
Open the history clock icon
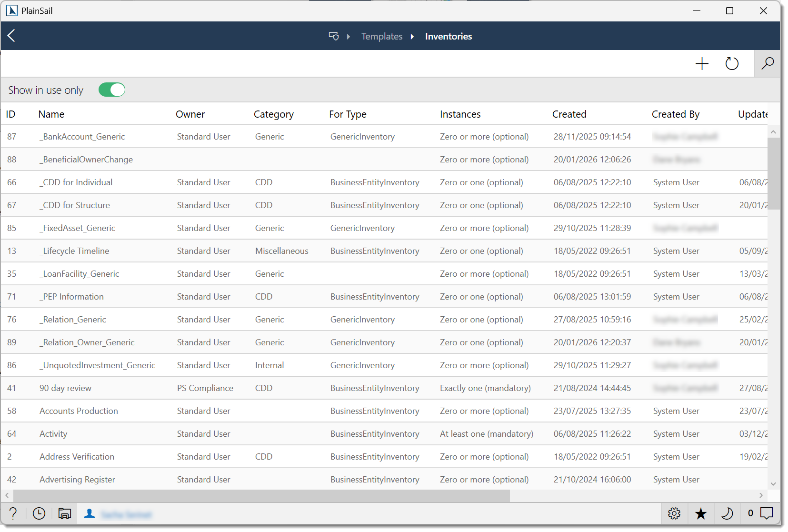39,513
